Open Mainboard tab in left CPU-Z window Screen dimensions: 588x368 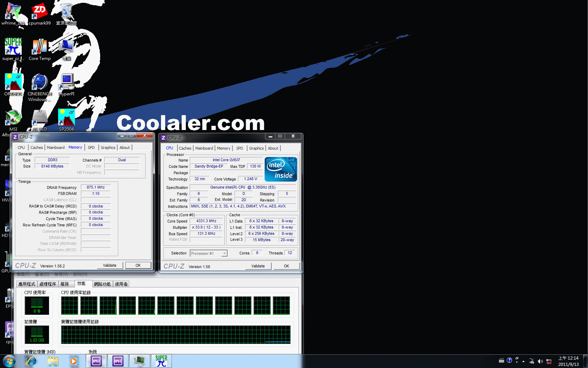click(x=56, y=148)
